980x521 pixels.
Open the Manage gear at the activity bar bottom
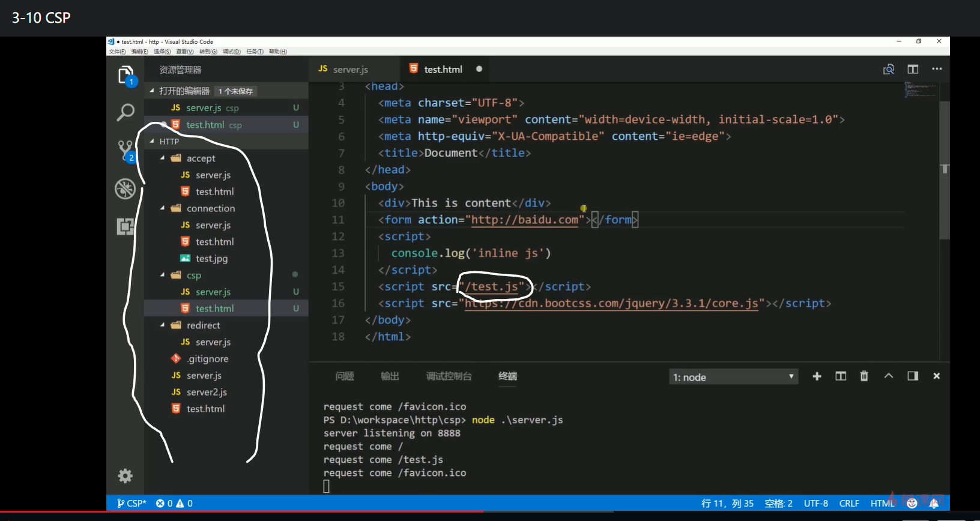pos(126,476)
